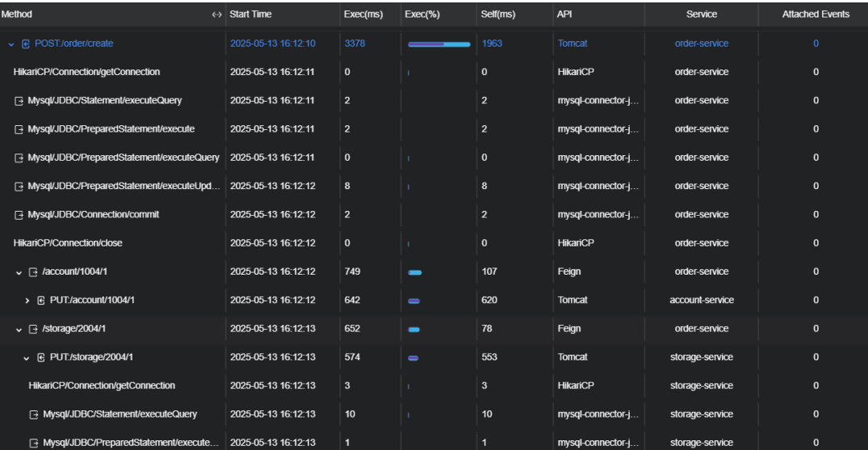Click the 749 exec time value

click(352, 271)
